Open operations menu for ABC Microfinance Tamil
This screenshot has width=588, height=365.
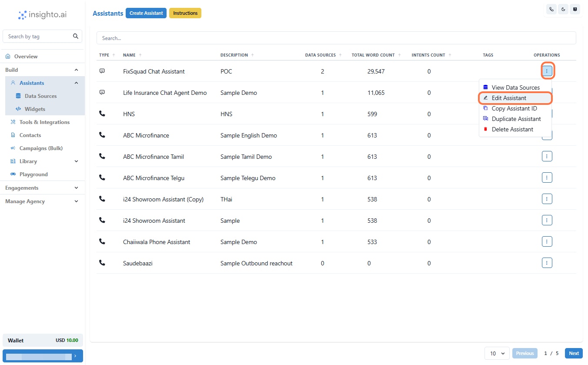(547, 156)
